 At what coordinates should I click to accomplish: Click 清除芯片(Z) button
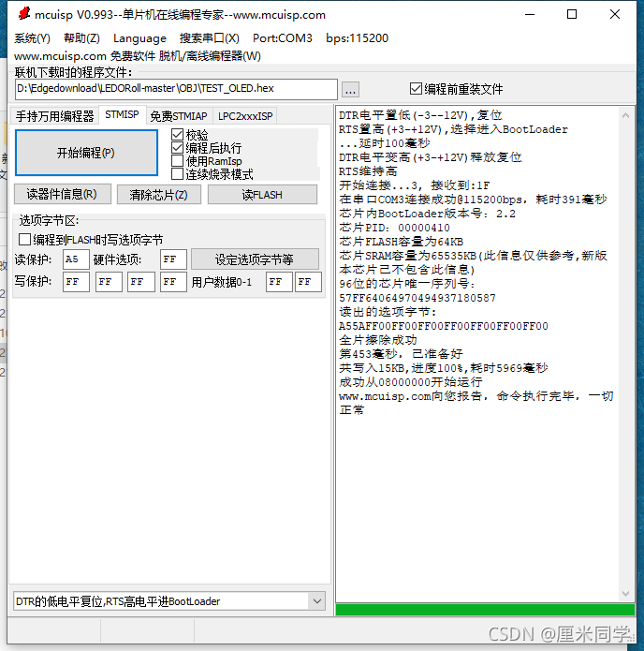pos(159,194)
